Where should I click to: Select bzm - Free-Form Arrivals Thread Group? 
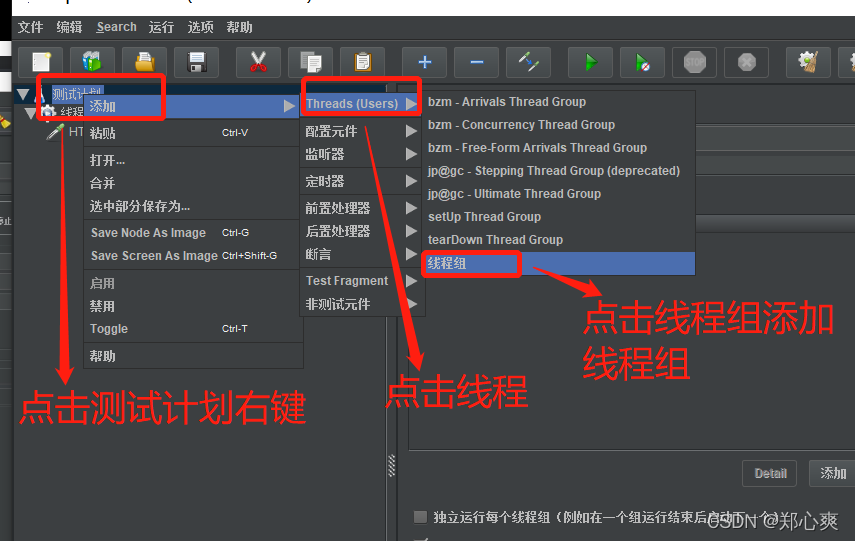558,148
